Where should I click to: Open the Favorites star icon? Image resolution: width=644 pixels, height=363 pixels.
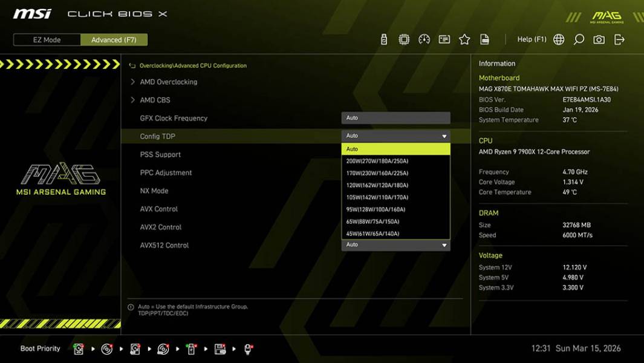[x=466, y=38]
